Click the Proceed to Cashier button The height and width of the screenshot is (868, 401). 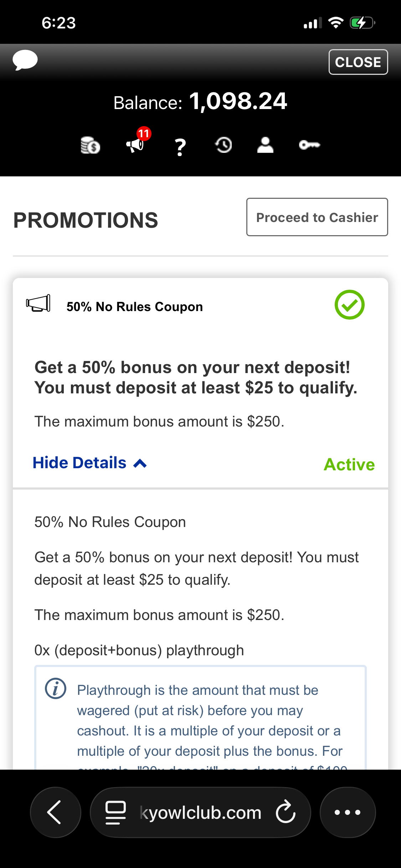[x=317, y=217]
